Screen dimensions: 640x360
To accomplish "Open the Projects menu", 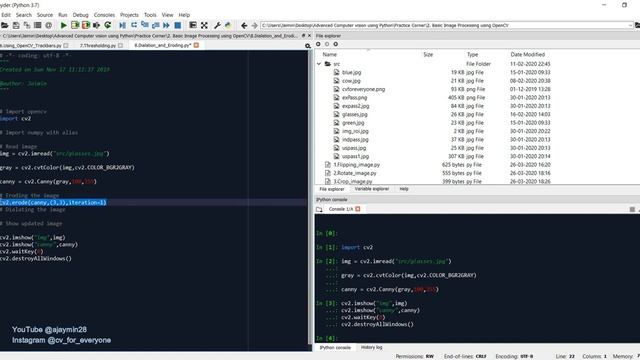I will point(129,15).
